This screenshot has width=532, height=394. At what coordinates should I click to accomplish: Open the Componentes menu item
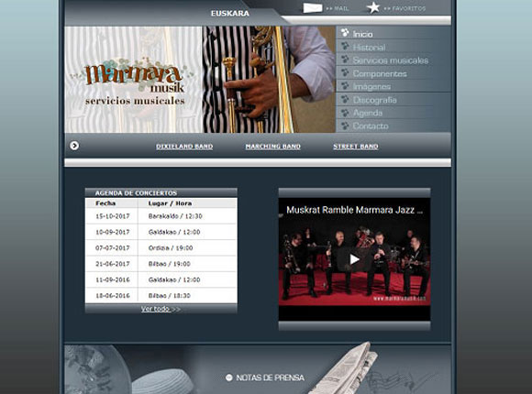(380, 73)
